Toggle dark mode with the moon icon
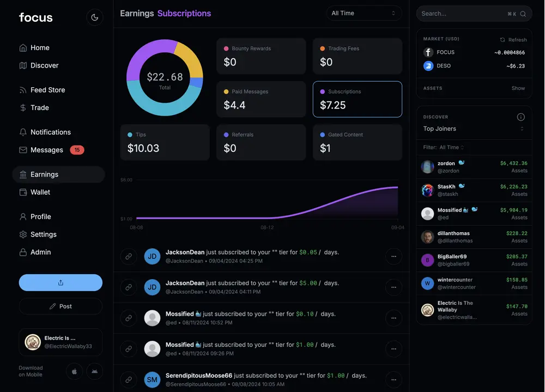The width and height of the screenshot is (545, 392). (x=94, y=17)
